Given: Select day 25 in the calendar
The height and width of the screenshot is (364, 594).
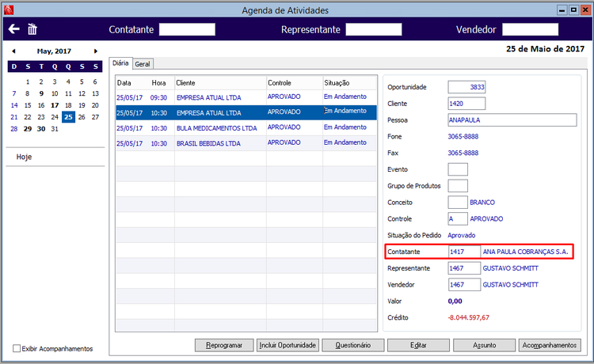Looking at the screenshot, I should [68, 117].
